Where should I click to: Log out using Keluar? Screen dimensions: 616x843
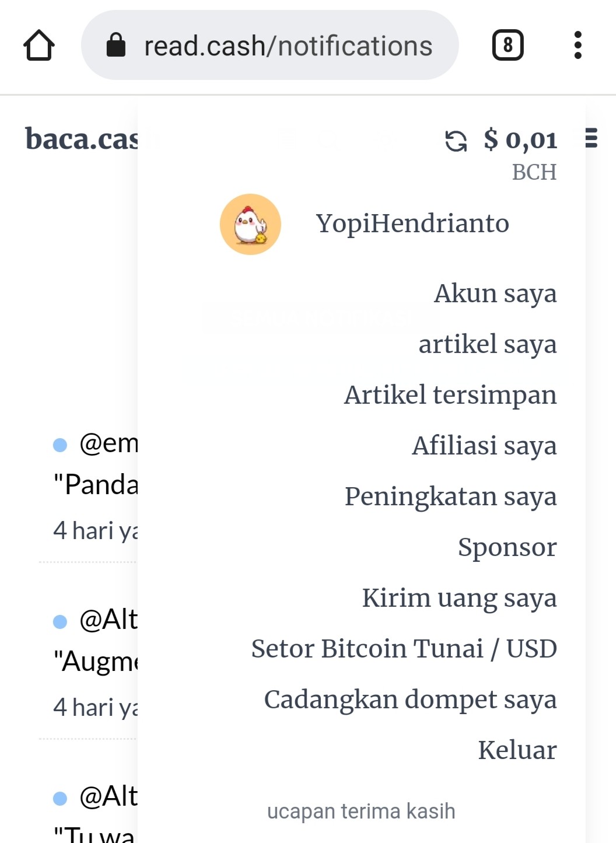[x=517, y=750]
